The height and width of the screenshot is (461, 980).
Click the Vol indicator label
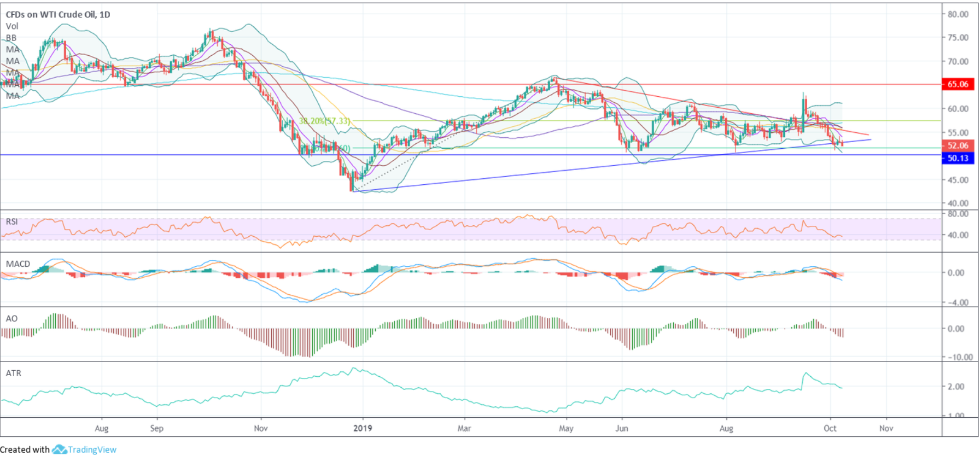coord(12,26)
